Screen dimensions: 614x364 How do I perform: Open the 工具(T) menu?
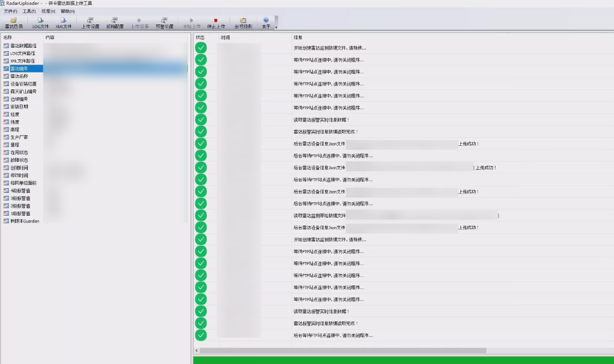coord(29,11)
